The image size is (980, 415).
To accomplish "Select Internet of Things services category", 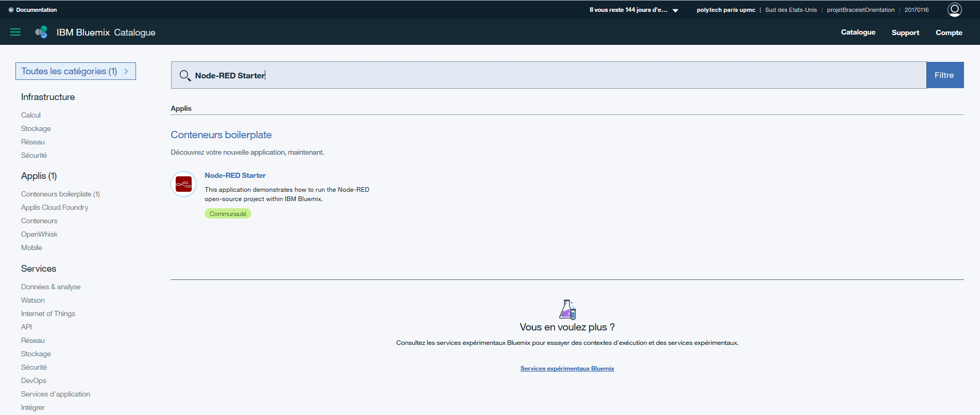I will pos(48,313).
